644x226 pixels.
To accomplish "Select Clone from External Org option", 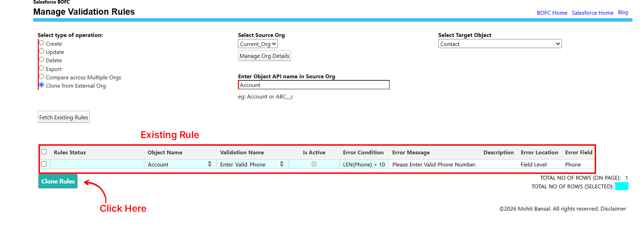I will tap(42, 85).
